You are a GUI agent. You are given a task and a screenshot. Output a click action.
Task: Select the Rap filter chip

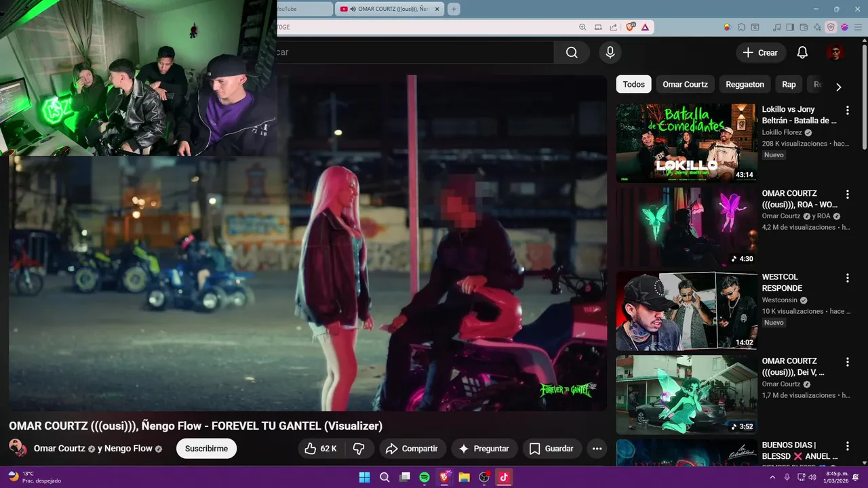pos(789,85)
